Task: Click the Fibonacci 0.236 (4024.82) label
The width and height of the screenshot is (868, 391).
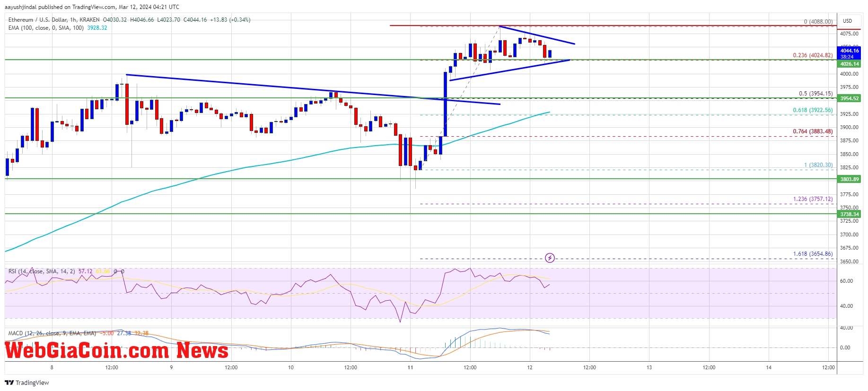Action: tap(813, 55)
